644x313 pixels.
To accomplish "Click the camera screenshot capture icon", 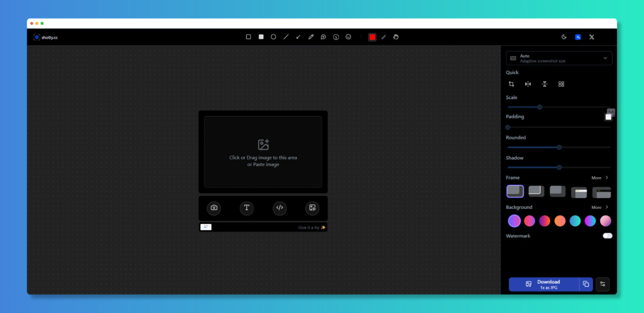I will (x=214, y=208).
